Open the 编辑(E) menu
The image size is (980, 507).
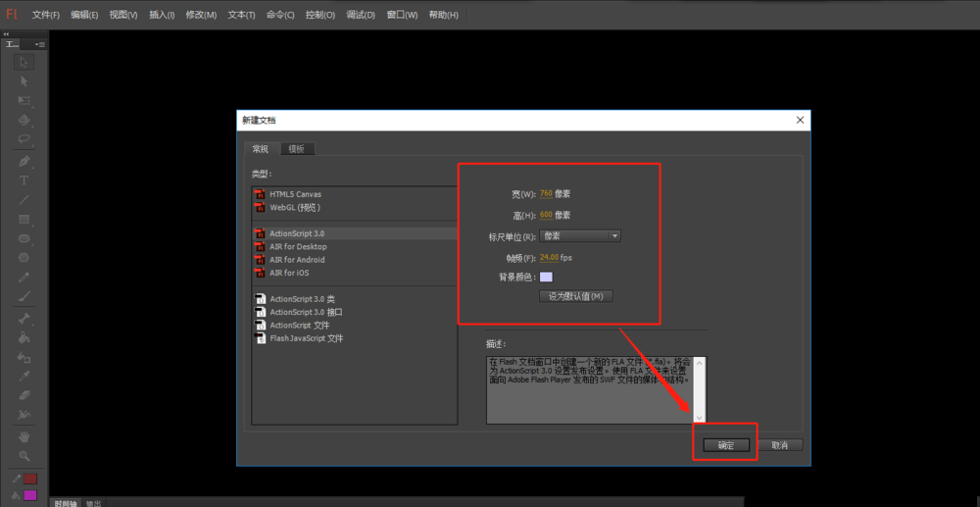(84, 15)
